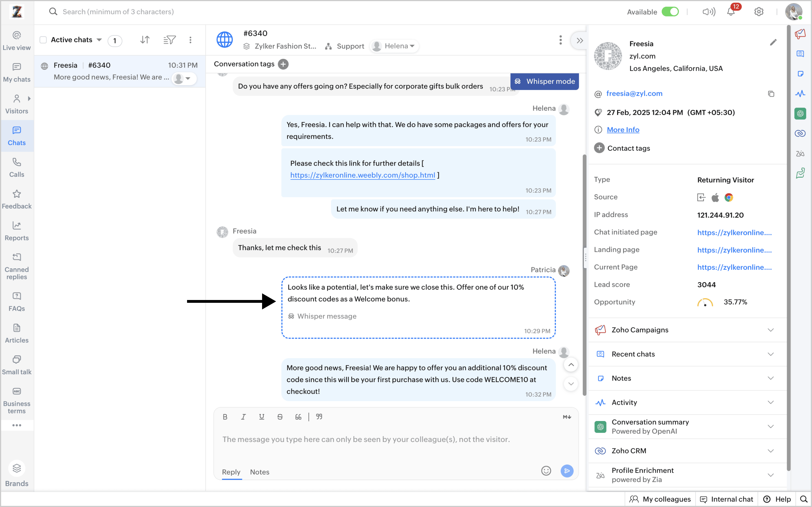This screenshot has width=812, height=507.
Task: Check the Active chats select-all checkbox
Action: click(43, 40)
